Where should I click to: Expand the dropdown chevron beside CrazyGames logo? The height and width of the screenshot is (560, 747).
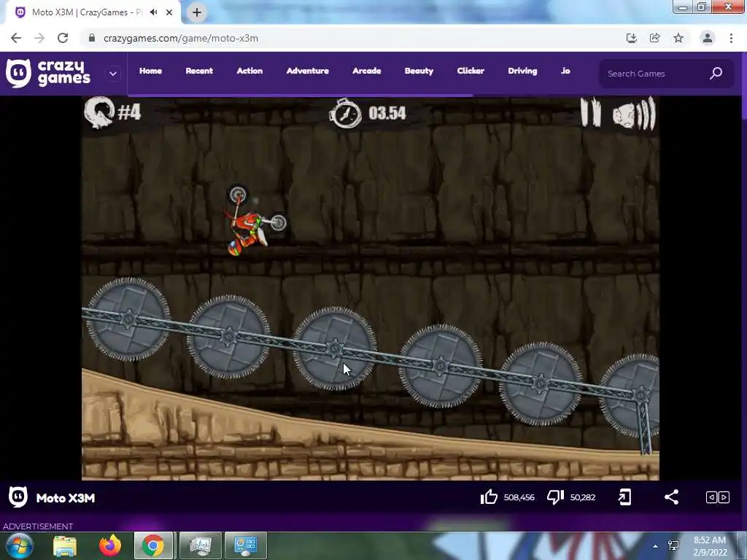point(113,74)
